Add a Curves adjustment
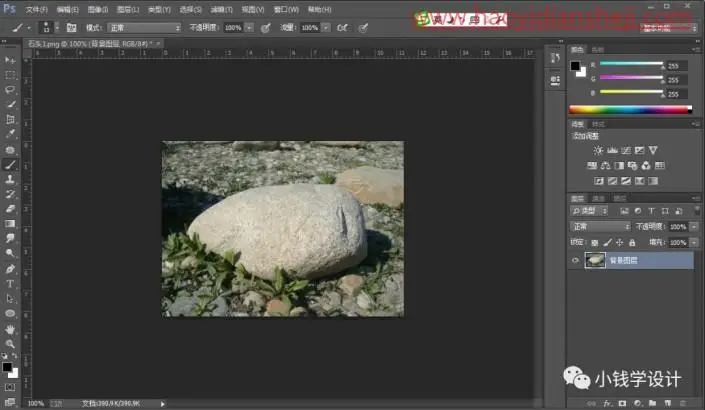 (626, 150)
